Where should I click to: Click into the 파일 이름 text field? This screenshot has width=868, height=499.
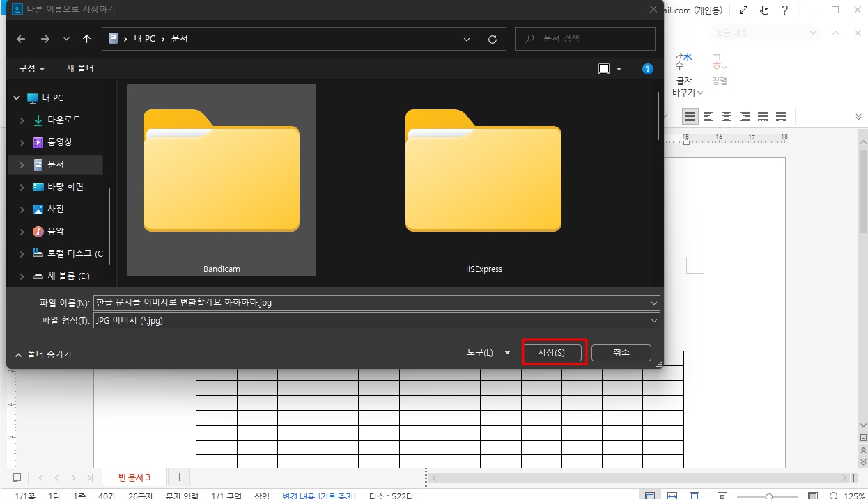370,303
